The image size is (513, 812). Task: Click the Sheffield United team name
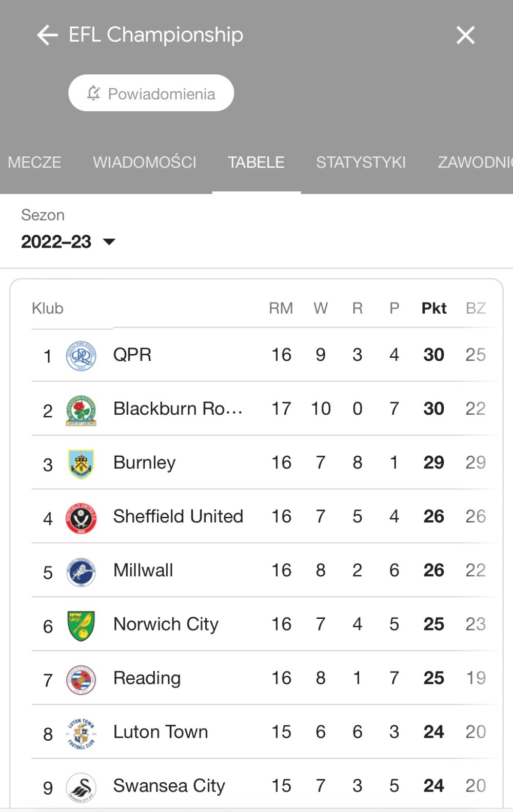[x=178, y=516]
